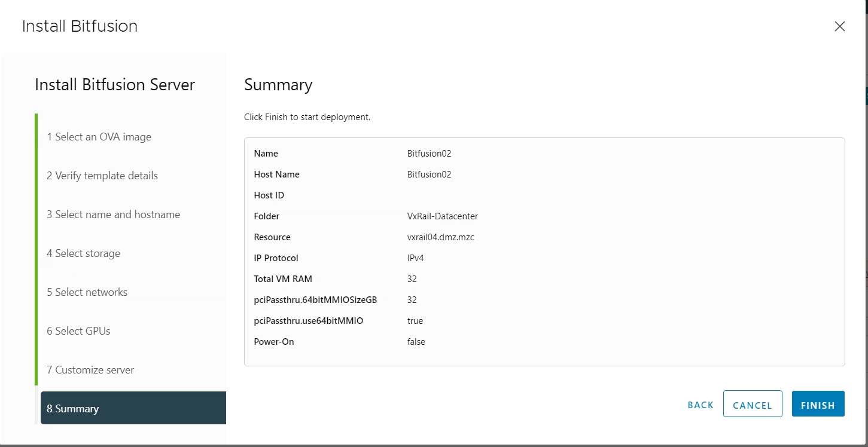Go to step 1 Select an OVA image

pyautogui.click(x=99, y=137)
